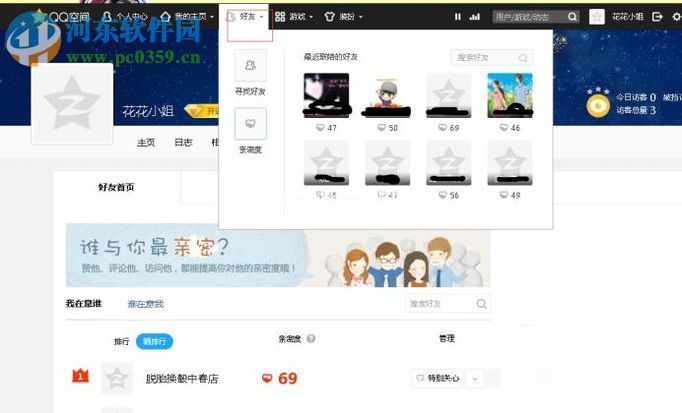The width and height of the screenshot is (682, 413).
Task: Open 个人中心 from the navigation bar
Action: click(x=126, y=17)
